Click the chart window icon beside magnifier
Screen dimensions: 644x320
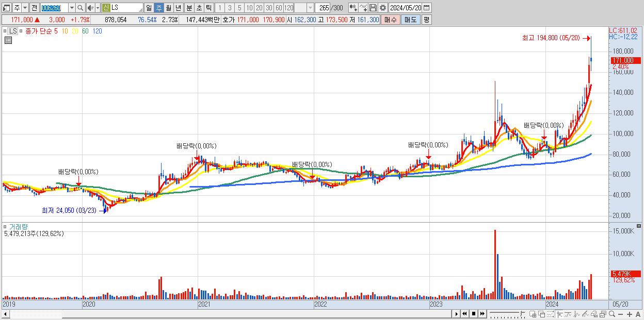[603, 314]
